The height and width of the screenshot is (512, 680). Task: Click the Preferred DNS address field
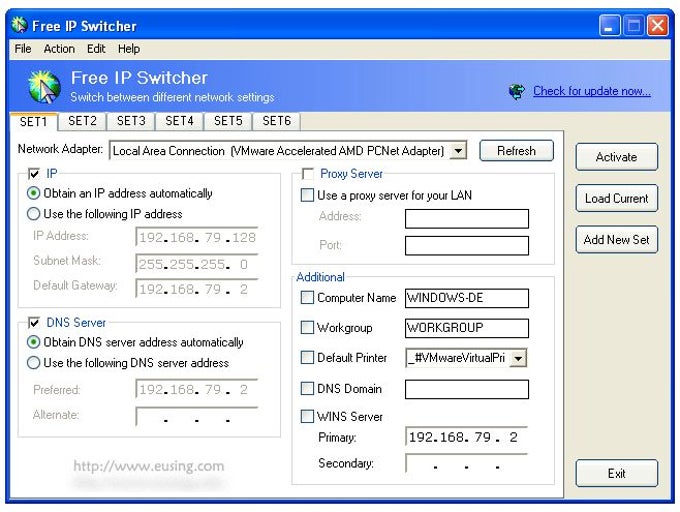click(x=197, y=389)
